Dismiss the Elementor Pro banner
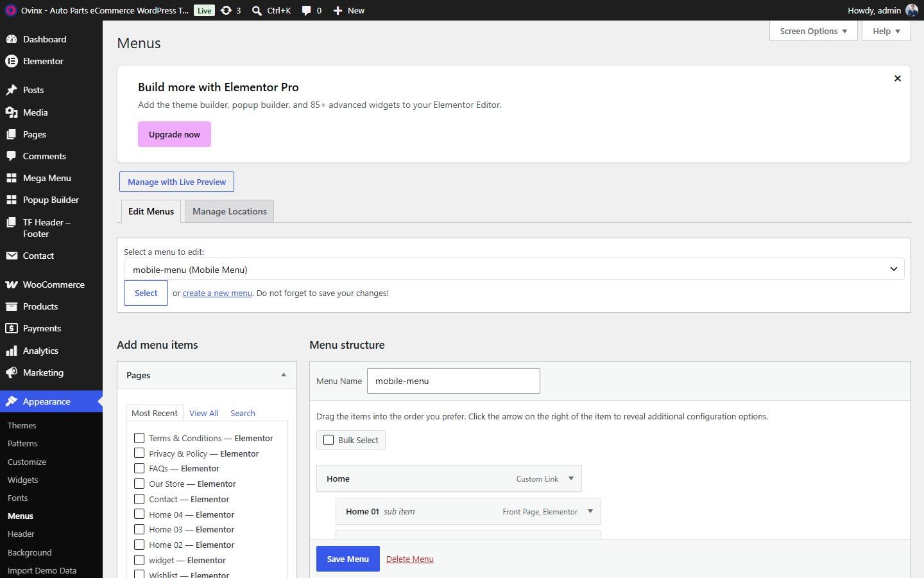This screenshot has width=924, height=578. pyautogui.click(x=898, y=78)
